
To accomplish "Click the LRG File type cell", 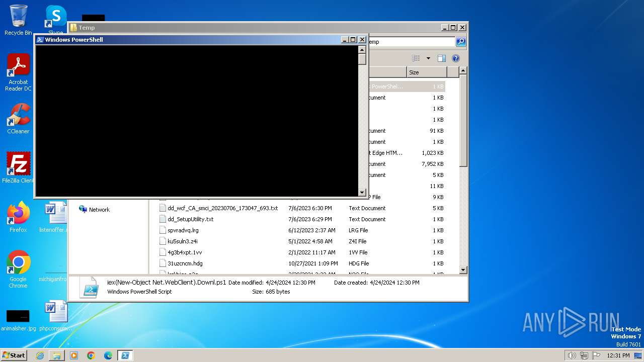I will click(358, 230).
